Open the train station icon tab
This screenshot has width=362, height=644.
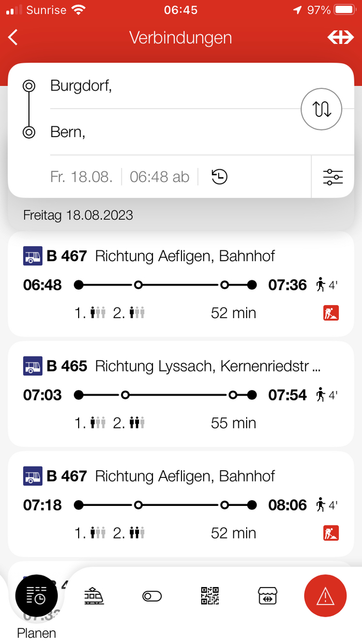[94, 596]
